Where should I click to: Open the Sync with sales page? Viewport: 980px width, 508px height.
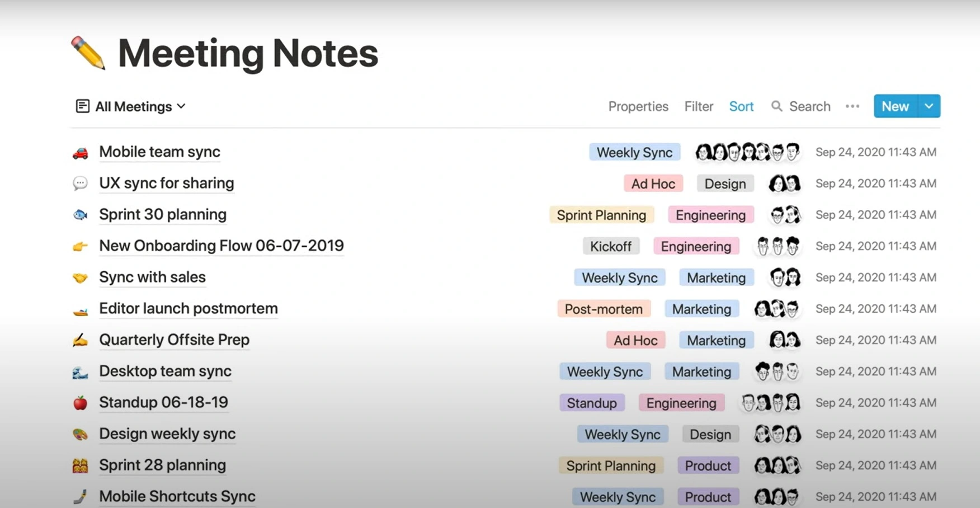pos(152,277)
